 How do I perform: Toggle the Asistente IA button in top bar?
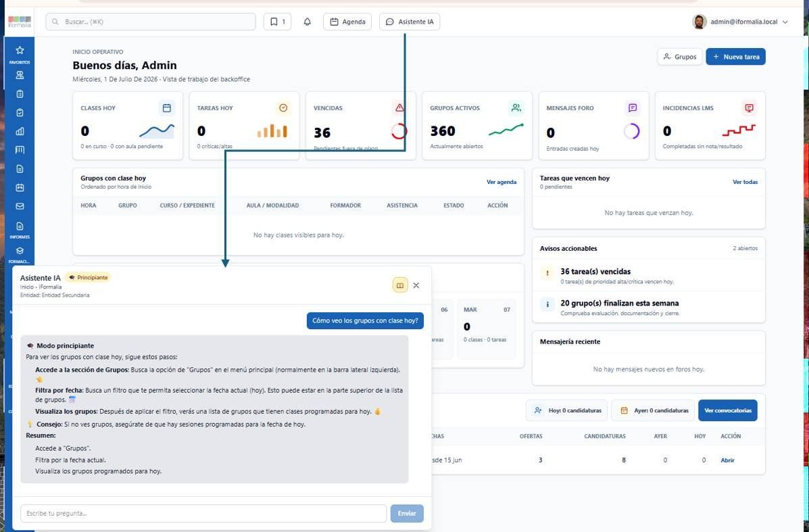coord(410,22)
